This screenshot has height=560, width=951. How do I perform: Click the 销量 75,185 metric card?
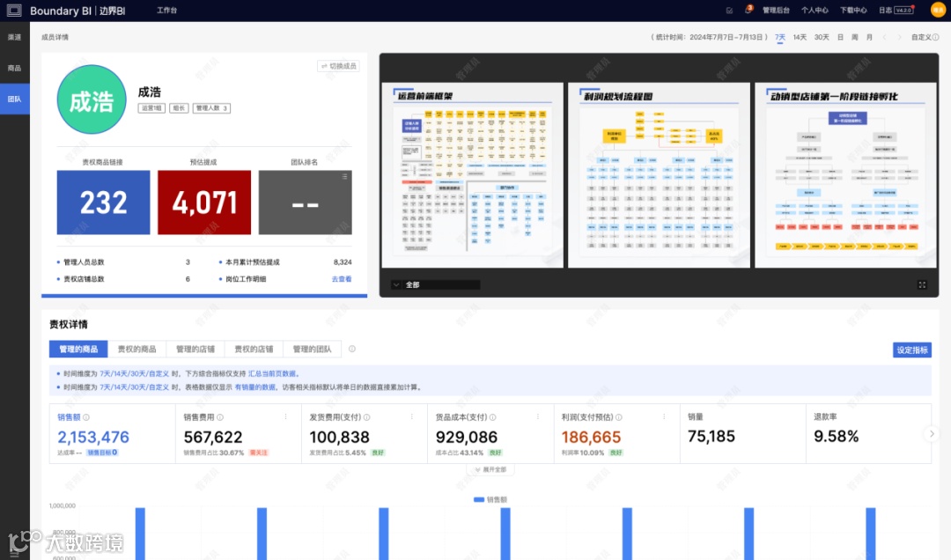(743, 434)
